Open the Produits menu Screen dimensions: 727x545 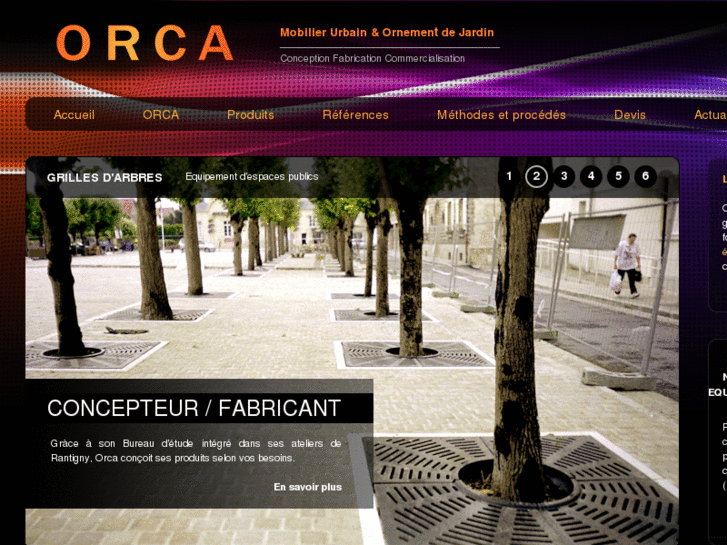click(x=250, y=115)
